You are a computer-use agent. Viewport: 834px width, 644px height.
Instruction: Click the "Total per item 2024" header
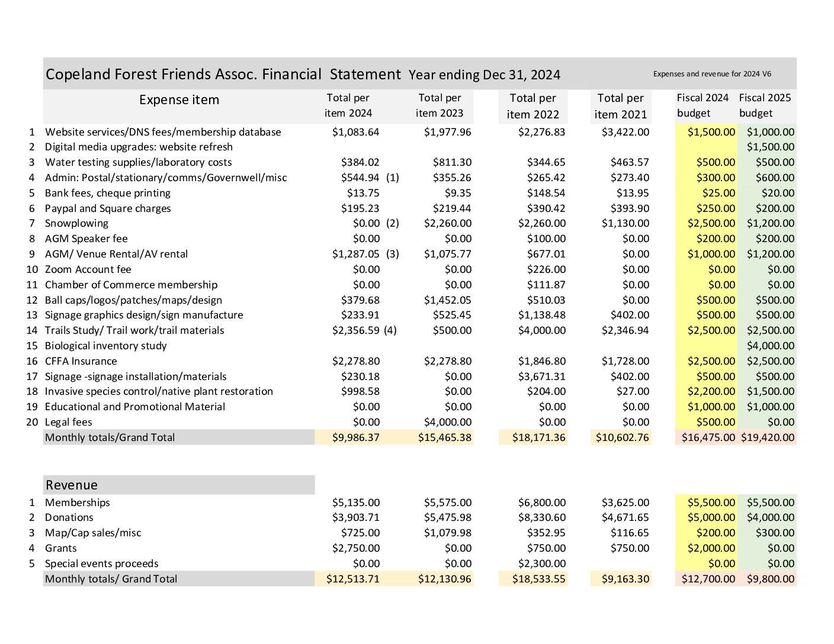click(x=348, y=105)
